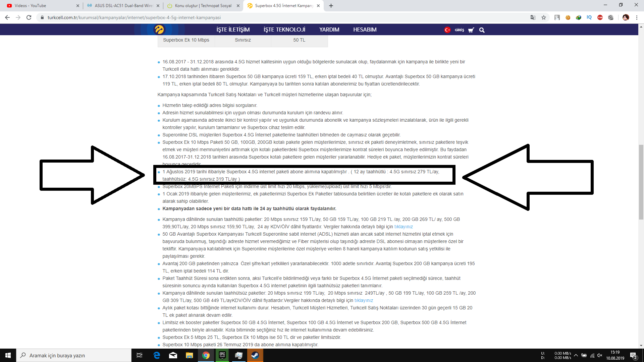Open the HESABIM menu

[365, 29]
